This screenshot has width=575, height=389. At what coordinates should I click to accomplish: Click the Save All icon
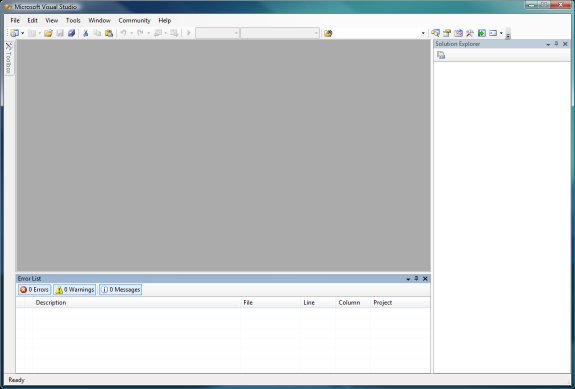[72, 33]
